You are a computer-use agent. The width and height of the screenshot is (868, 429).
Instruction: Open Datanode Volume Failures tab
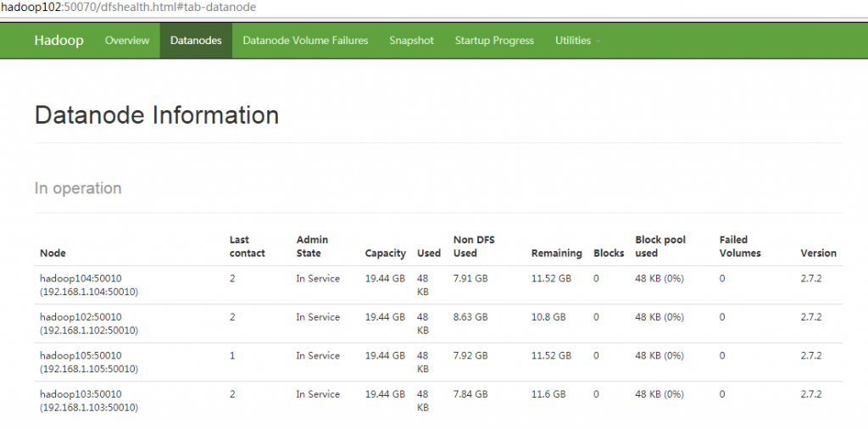[305, 41]
